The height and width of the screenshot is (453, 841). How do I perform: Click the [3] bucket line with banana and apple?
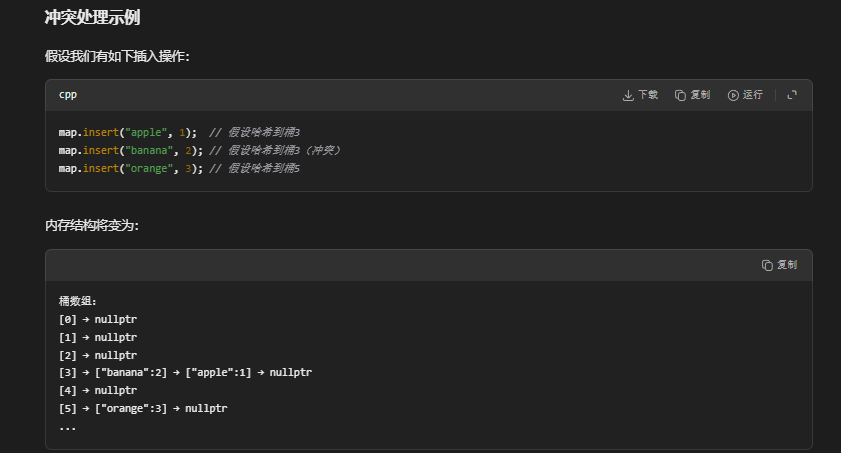185,373
